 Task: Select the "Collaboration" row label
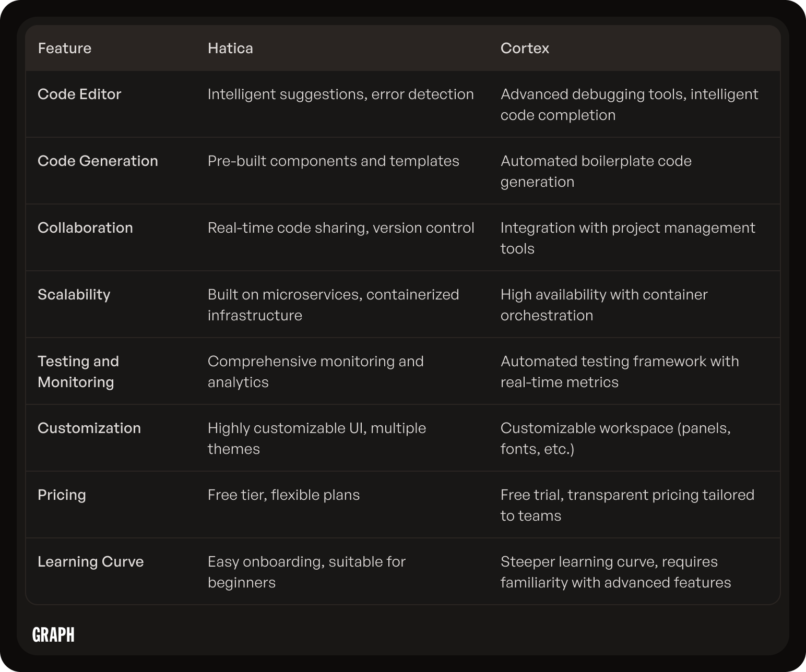pyautogui.click(x=85, y=228)
